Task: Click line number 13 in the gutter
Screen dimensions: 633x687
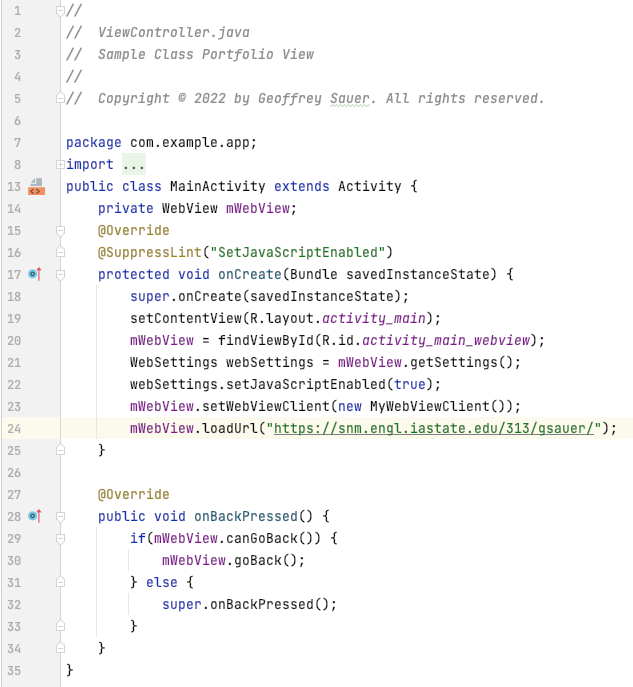Action: (14, 187)
